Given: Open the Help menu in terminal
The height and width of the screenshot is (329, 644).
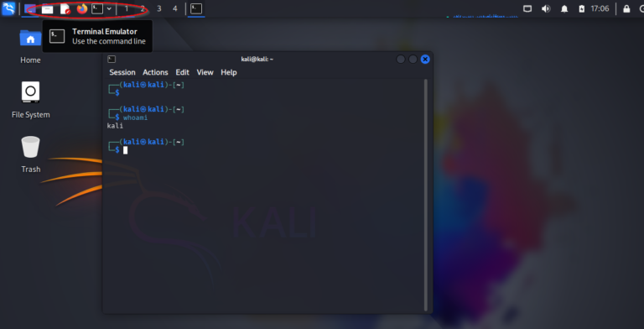Looking at the screenshot, I should (x=229, y=72).
